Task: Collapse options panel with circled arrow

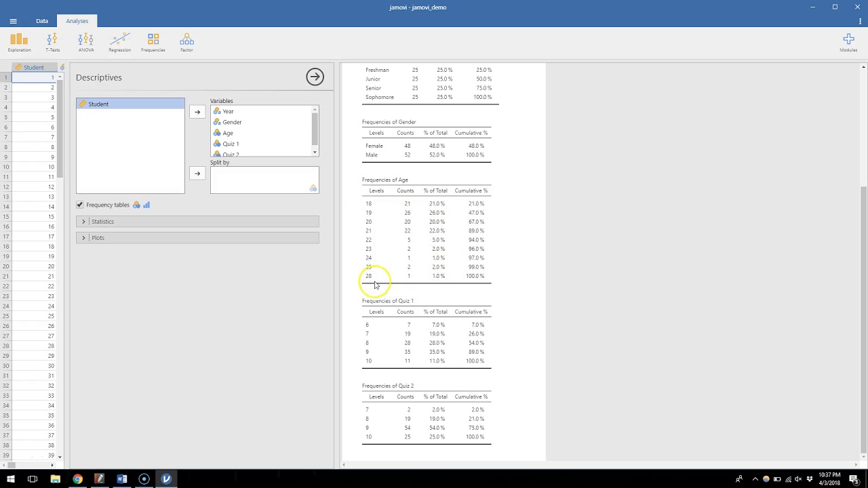Action: coord(315,77)
